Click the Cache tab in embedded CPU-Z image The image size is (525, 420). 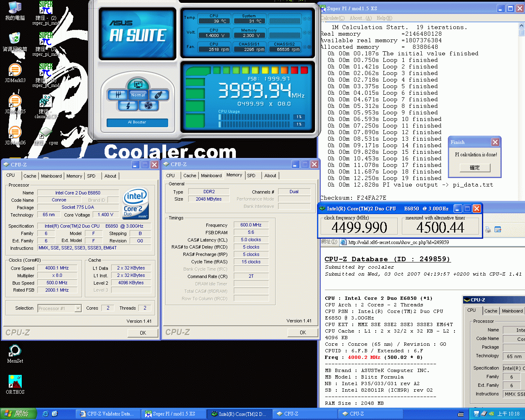click(491, 311)
